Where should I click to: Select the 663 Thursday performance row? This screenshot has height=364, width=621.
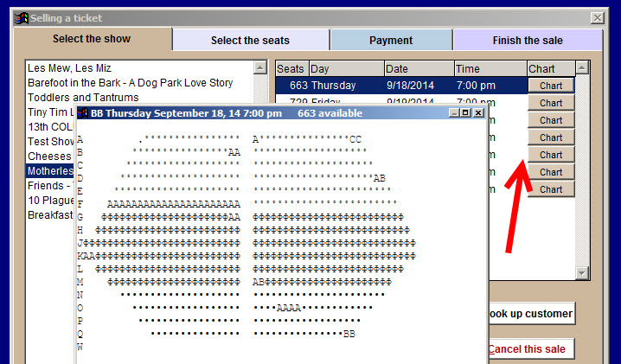pyautogui.click(x=398, y=86)
